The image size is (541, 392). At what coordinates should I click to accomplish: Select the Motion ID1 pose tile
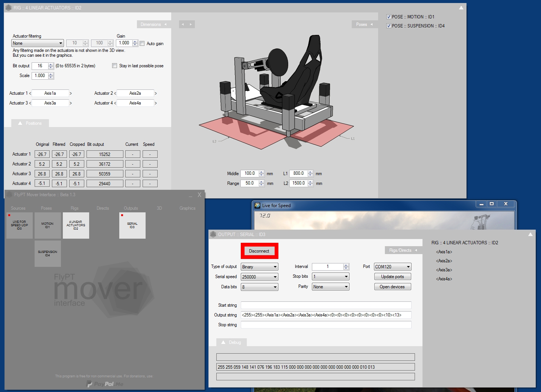point(48,226)
